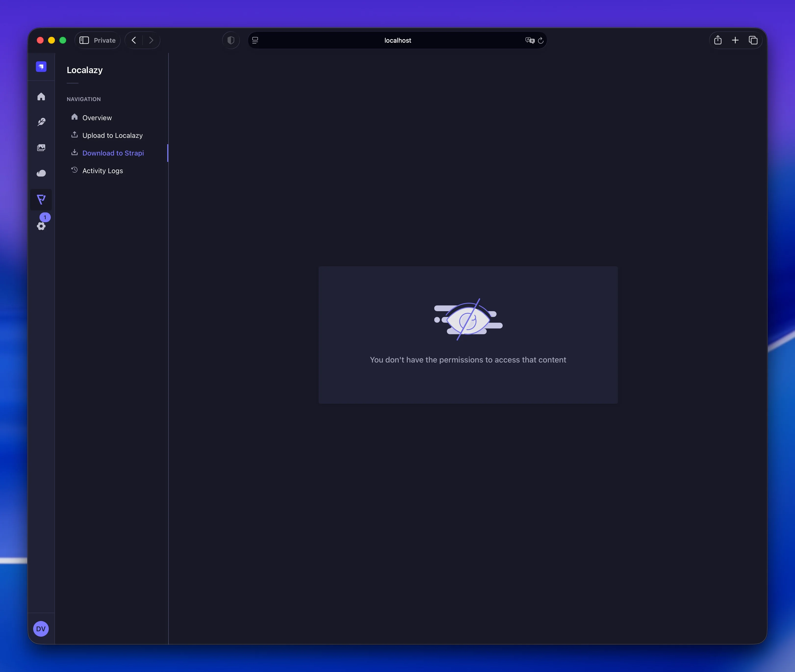Open the Home icon in sidebar
This screenshot has height=672, width=795.
(41, 97)
